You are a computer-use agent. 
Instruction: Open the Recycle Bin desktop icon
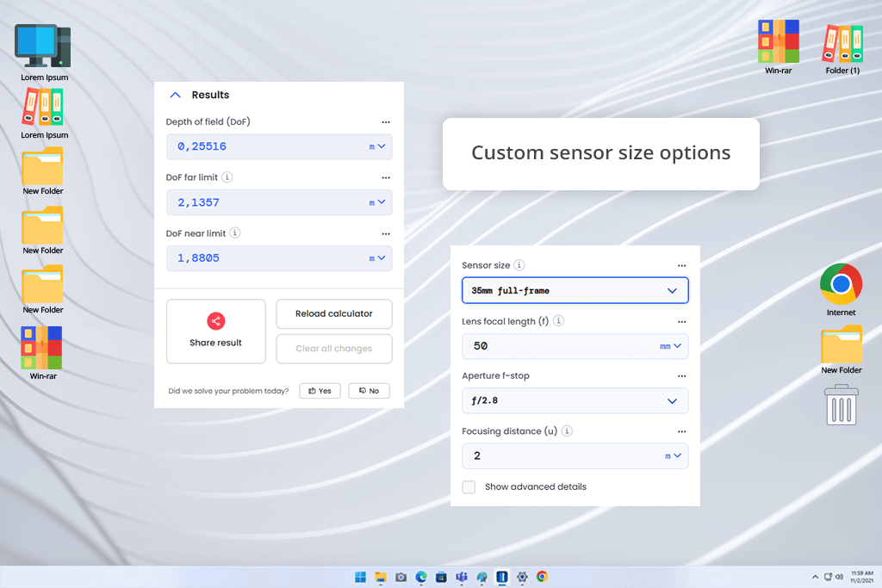842,405
